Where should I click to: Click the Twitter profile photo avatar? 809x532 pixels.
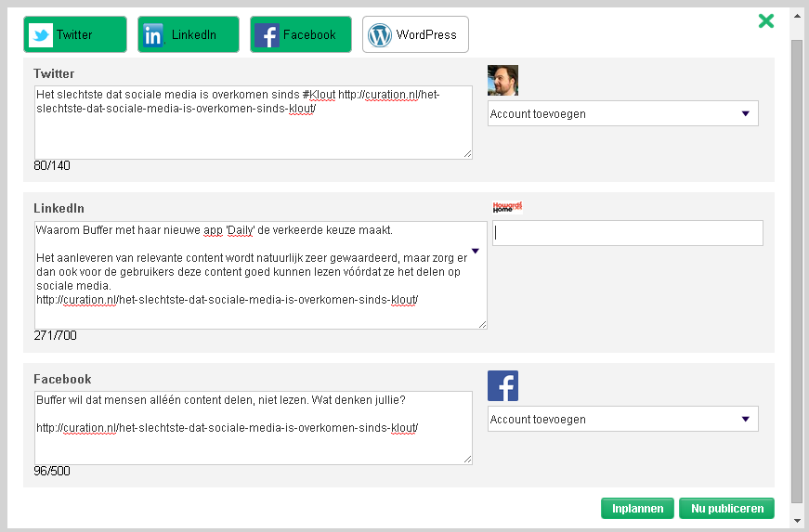(x=502, y=81)
